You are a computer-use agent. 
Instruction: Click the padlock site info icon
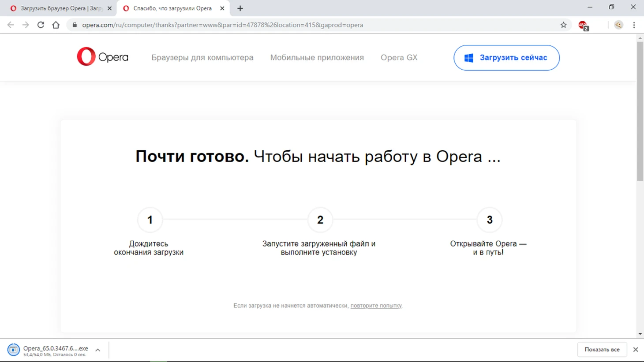[x=75, y=25]
